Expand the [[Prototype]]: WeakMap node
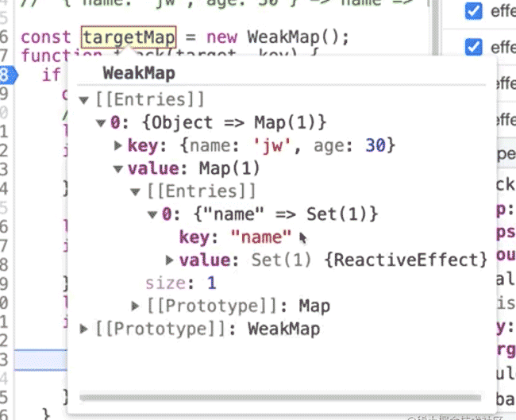The height and width of the screenshot is (420, 516). [x=85, y=329]
